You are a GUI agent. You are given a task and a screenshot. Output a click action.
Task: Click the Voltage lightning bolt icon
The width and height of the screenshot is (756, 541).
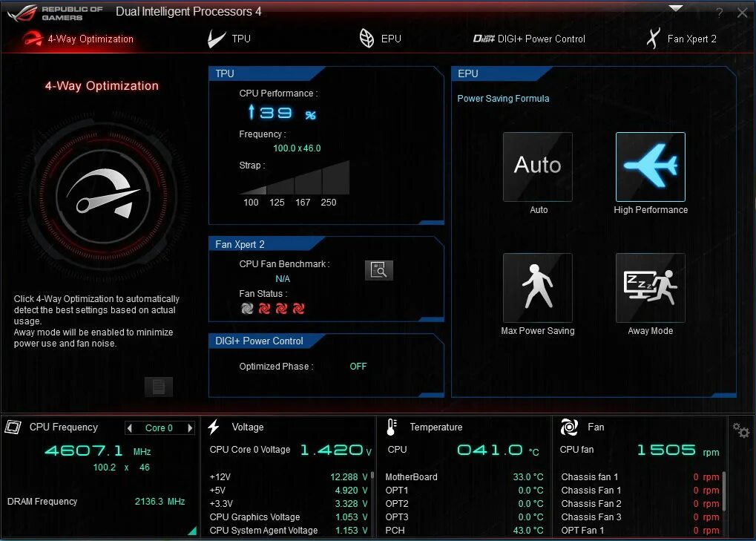pyautogui.click(x=214, y=427)
